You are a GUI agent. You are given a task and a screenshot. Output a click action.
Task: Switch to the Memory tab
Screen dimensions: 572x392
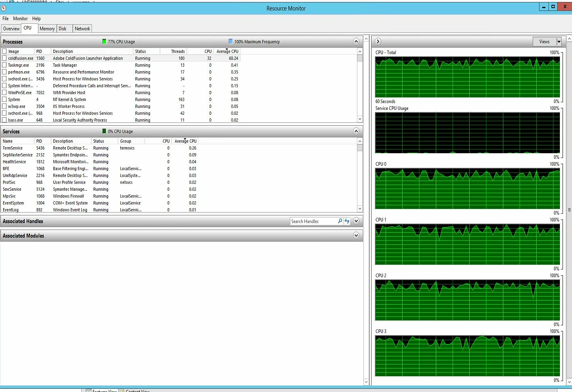47,29
